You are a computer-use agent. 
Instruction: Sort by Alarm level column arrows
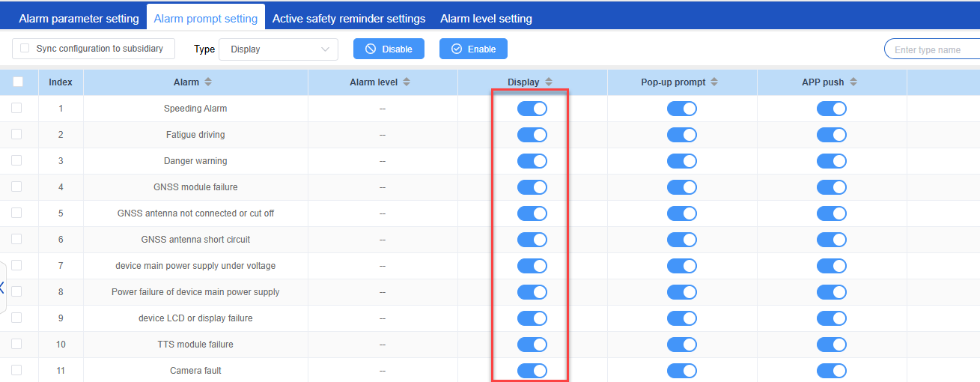click(407, 82)
